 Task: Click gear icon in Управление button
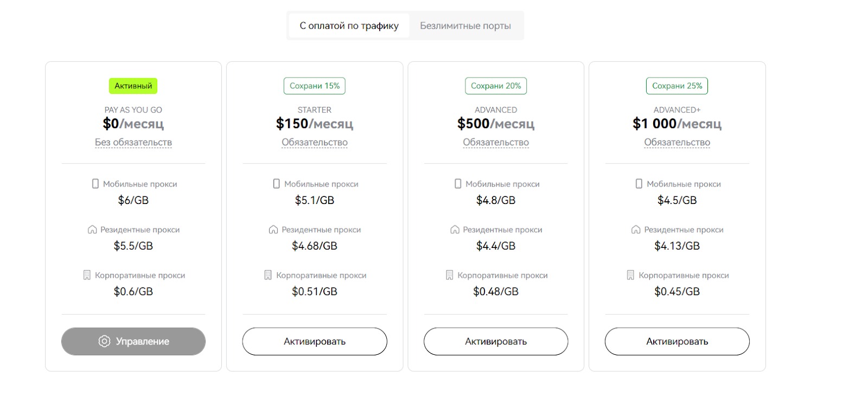pos(104,341)
